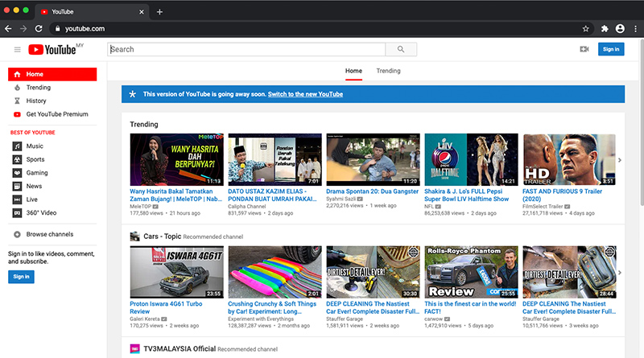
Task: Open FAST AND FURIOUS 9 Trailer title
Action: coord(562,195)
